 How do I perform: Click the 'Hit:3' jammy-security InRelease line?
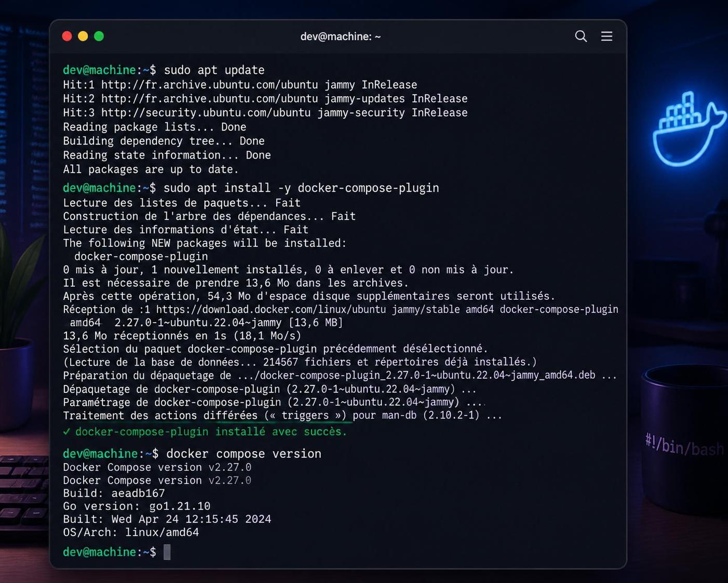coord(265,113)
